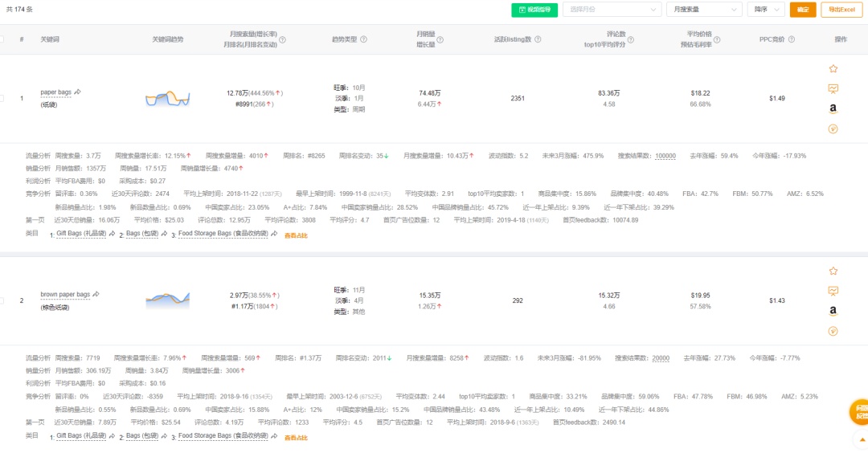Click arrow icon after Gift Bags in paper bags categories
The height and width of the screenshot is (453, 868).
click(112, 234)
